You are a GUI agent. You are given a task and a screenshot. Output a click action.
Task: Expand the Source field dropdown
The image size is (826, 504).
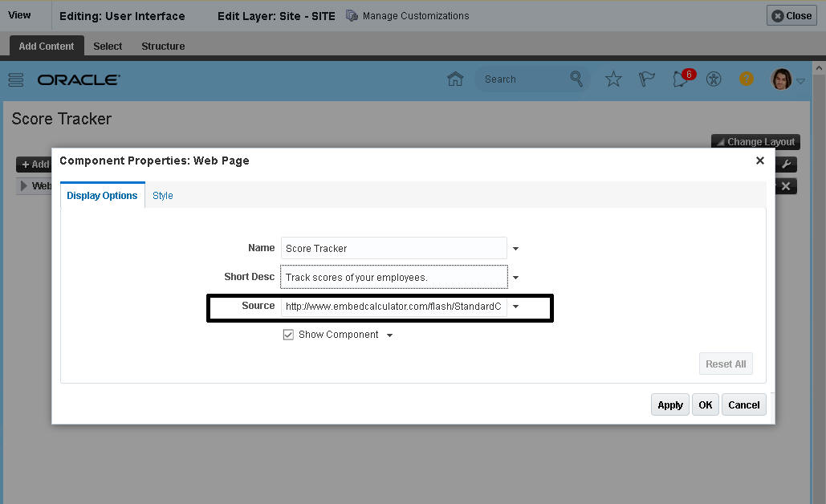point(515,306)
